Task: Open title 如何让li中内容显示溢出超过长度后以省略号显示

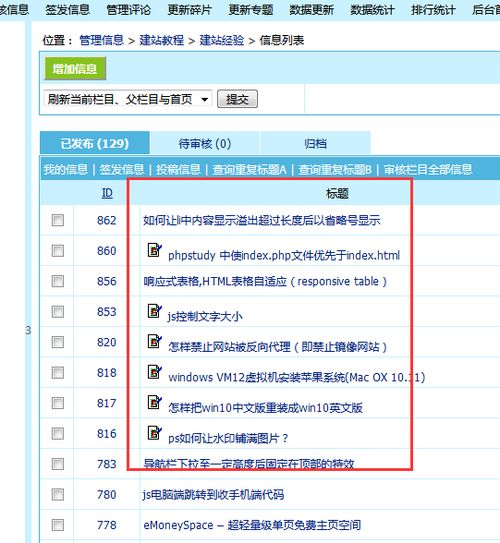Action: click(262, 220)
